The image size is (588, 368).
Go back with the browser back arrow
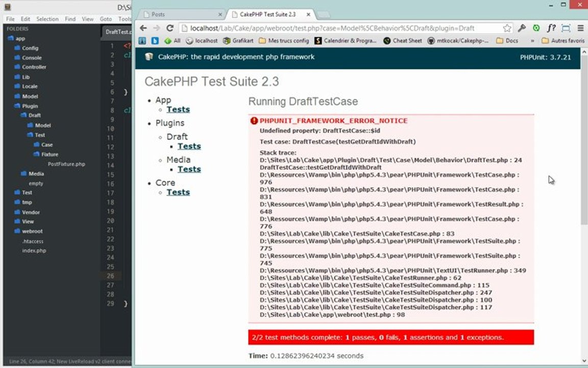143,28
